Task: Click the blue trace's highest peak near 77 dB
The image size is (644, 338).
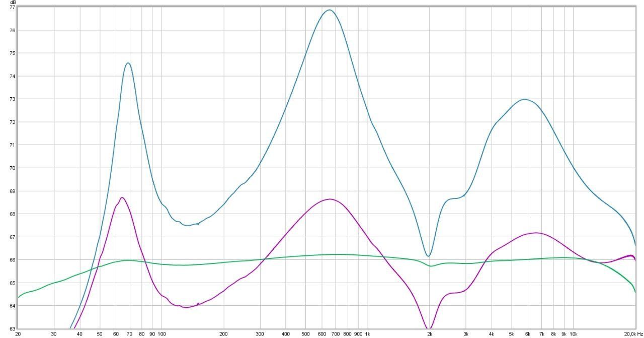Action: tap(330, 10)
